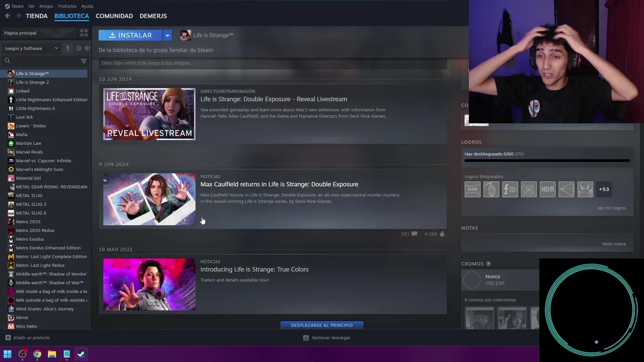Click the Cromos help question mark
The height and width of the screenshot is (362, 644).
[x=488, y=264]
